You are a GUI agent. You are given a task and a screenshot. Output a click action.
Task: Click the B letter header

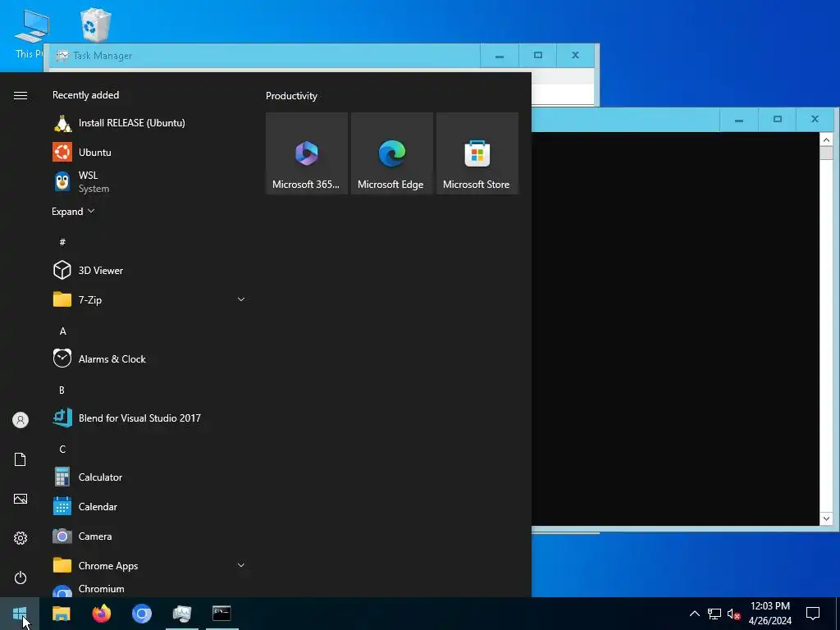62,390
